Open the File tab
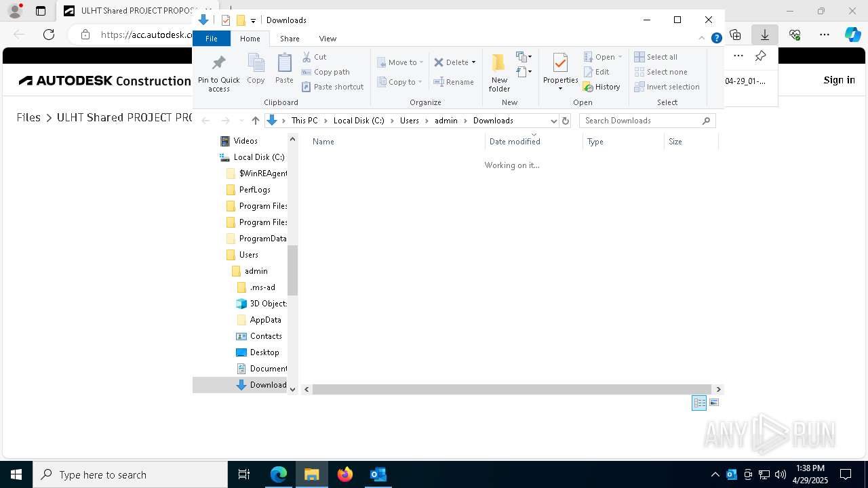868x488 pixels. [x=212, y=39]
